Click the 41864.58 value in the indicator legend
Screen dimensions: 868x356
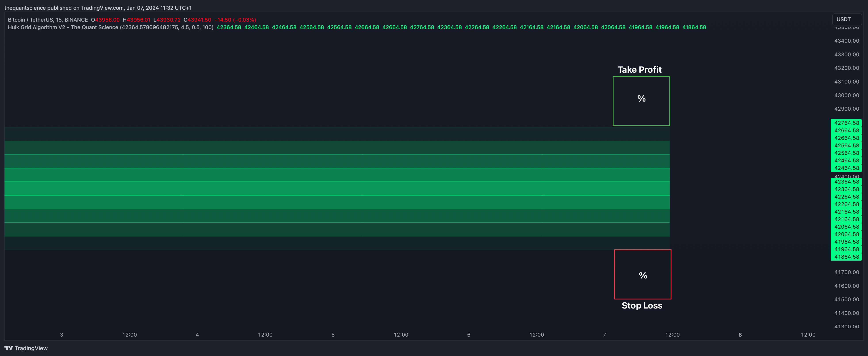(694, 27)
